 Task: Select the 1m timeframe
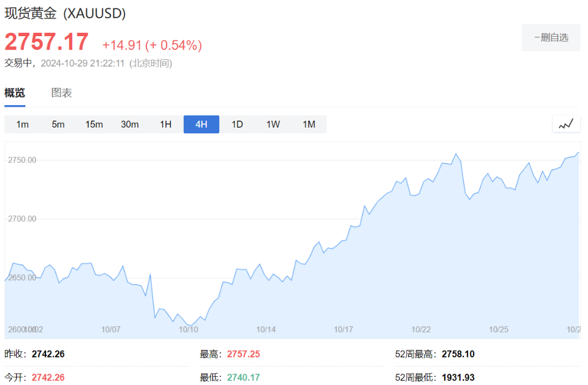point(22,124)
